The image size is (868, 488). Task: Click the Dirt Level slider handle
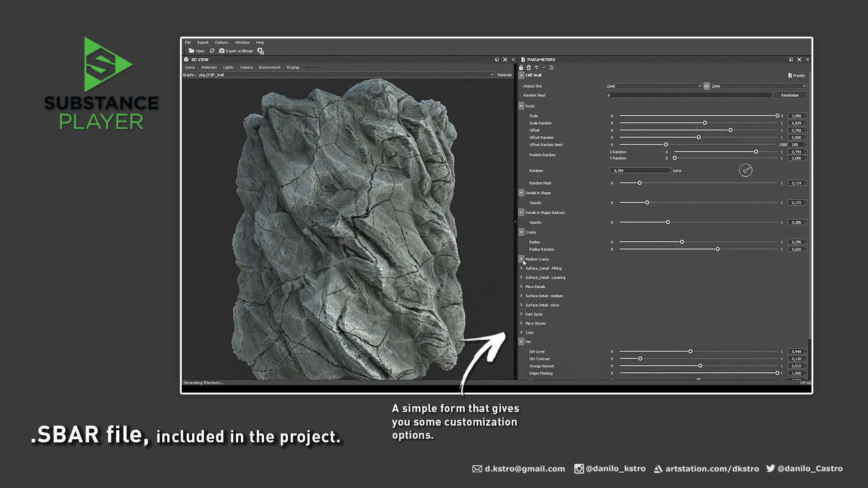pos(690,352)
